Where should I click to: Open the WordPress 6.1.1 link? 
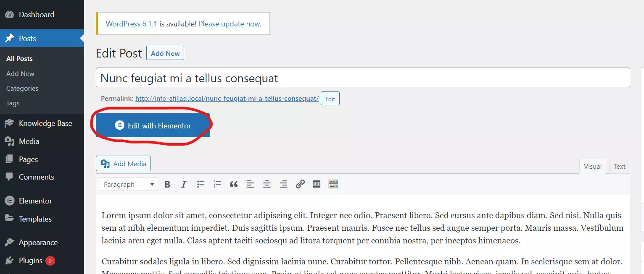(x=131, y=24)
